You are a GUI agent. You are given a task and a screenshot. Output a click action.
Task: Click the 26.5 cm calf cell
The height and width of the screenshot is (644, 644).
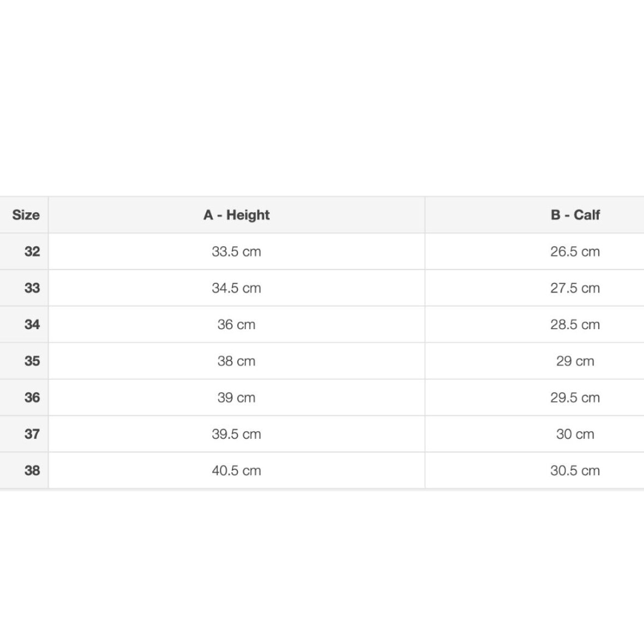[575, 252]
